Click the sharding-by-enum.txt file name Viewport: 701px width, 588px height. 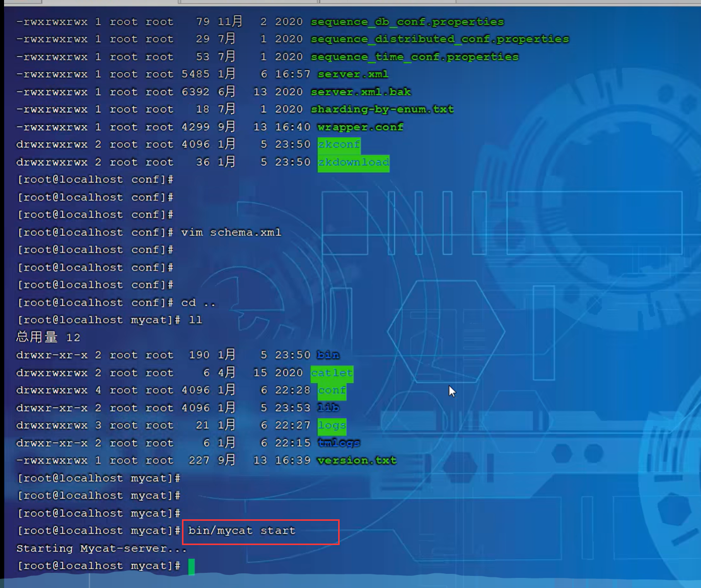click(x=382, y=109)
